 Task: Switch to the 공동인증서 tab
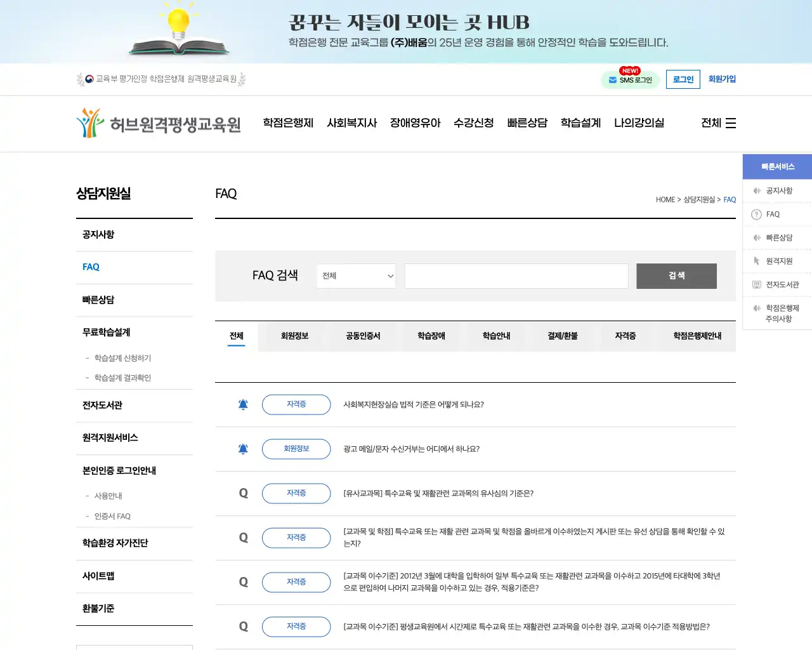363,336
